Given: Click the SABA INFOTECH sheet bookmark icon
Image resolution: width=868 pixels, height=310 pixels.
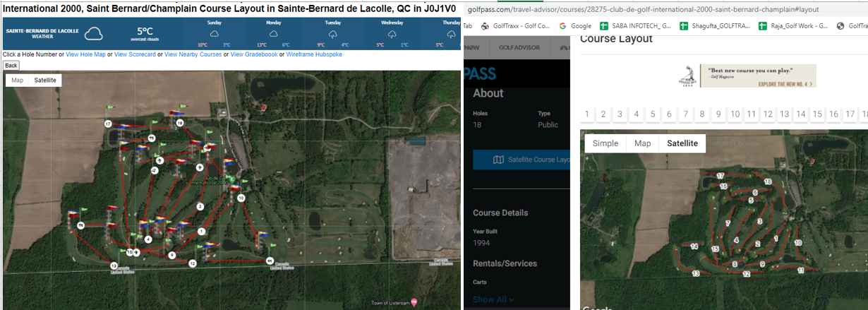Looking at the screenshot, I should [x=603, y=26].
